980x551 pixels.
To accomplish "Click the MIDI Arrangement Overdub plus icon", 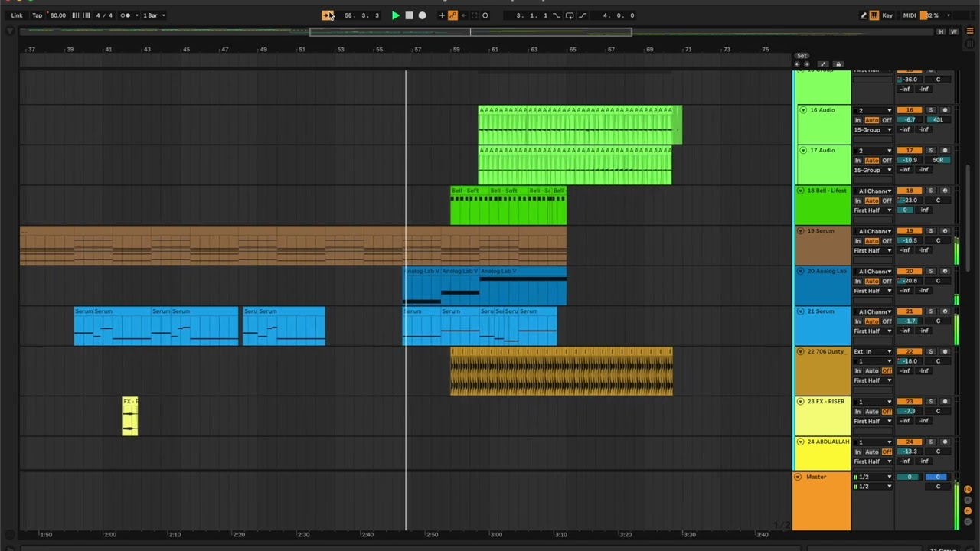I will coord(442,15).
